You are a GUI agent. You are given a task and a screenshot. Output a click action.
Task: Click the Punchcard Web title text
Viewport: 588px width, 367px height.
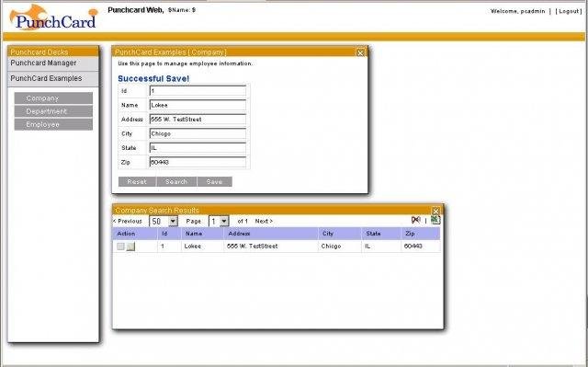(x=136, y=10)
